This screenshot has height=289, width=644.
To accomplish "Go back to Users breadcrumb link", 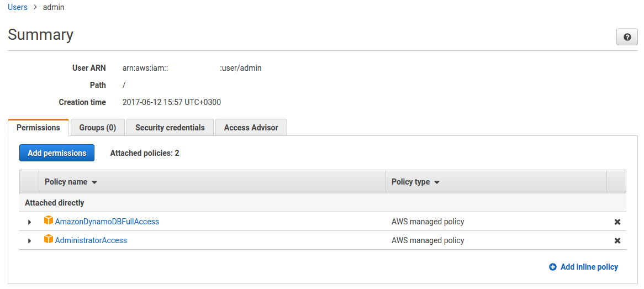I will pyautogui.click(x=18, y=7).
